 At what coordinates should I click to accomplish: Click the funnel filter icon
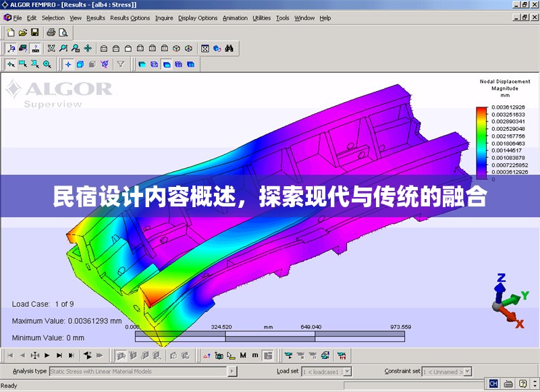121,65
